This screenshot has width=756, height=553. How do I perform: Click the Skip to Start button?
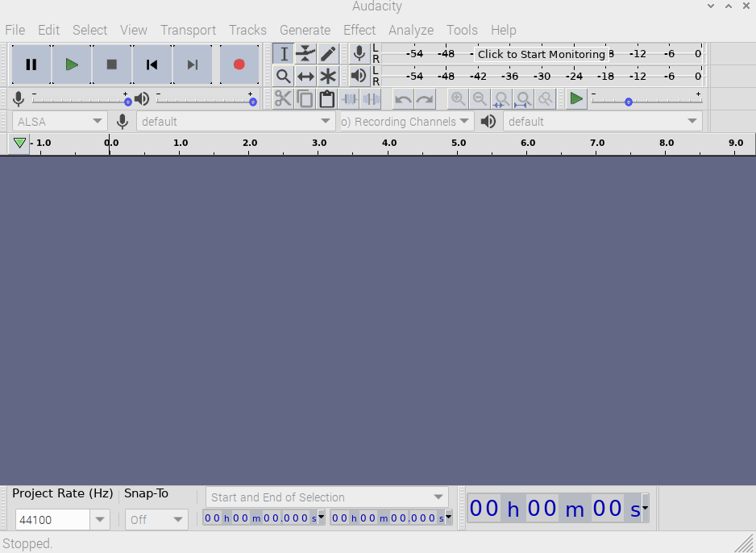pos(152,64)
